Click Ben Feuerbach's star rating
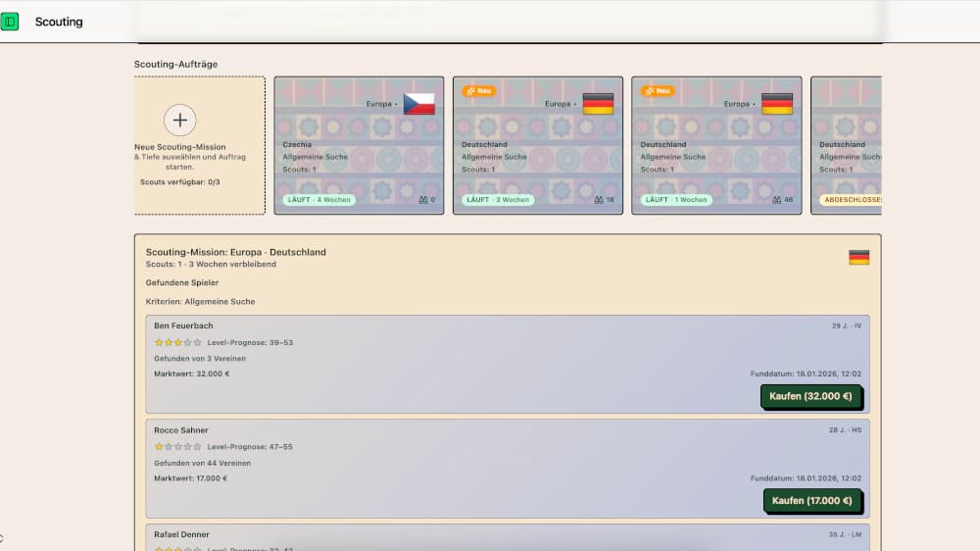 (177, 343)
